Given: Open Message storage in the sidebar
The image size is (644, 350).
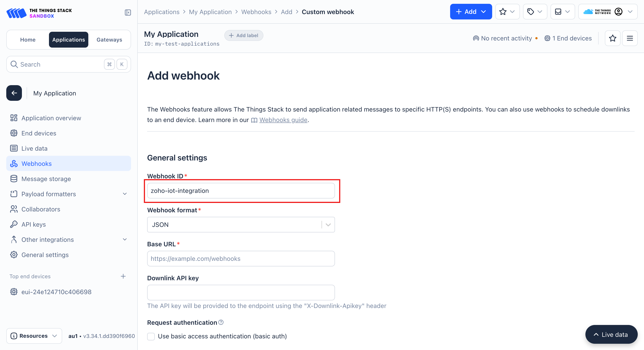Looking at the screenshot, I should click(46, 179).
